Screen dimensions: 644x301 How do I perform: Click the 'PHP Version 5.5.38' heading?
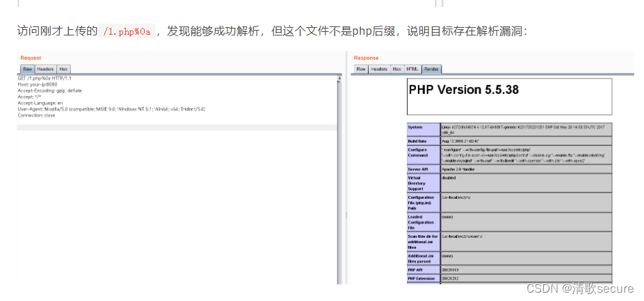(x=464, y=90)
